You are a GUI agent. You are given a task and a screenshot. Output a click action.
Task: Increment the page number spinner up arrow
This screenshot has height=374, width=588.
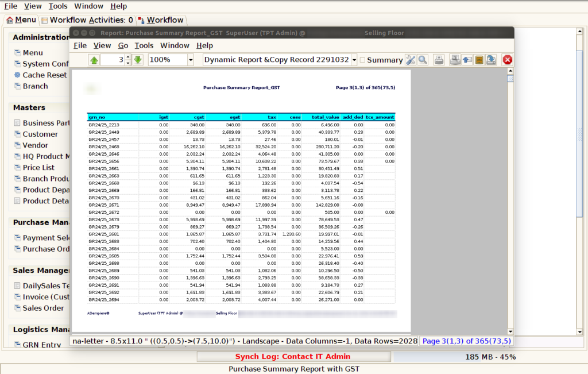point(128,57)
